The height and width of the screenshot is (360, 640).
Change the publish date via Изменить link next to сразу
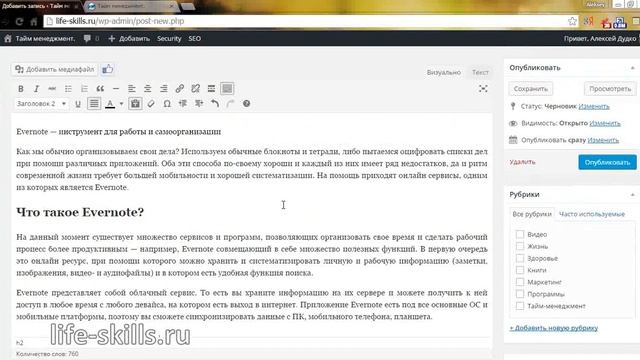click(x=603, y=140)
